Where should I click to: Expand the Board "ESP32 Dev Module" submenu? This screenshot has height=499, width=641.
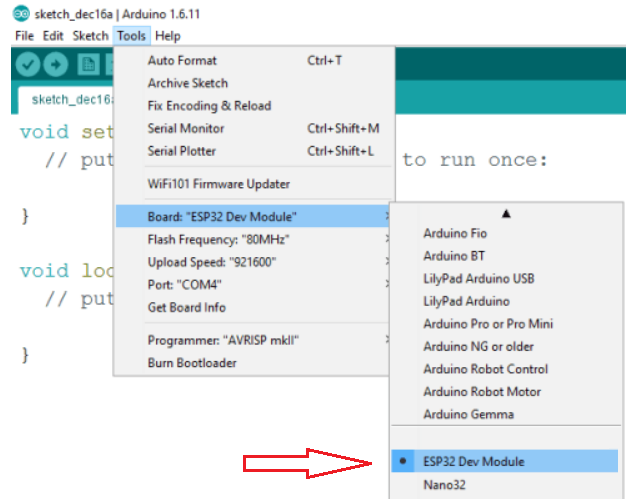point(253,217)
